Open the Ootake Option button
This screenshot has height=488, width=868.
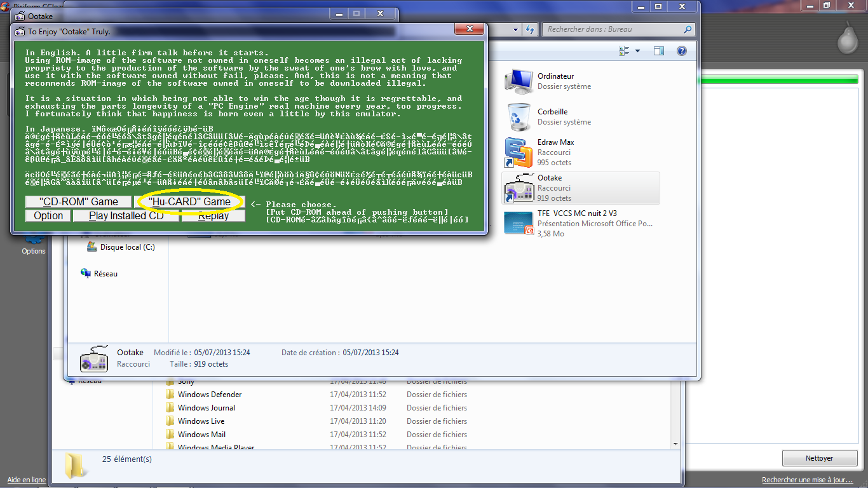coord(48,215)
